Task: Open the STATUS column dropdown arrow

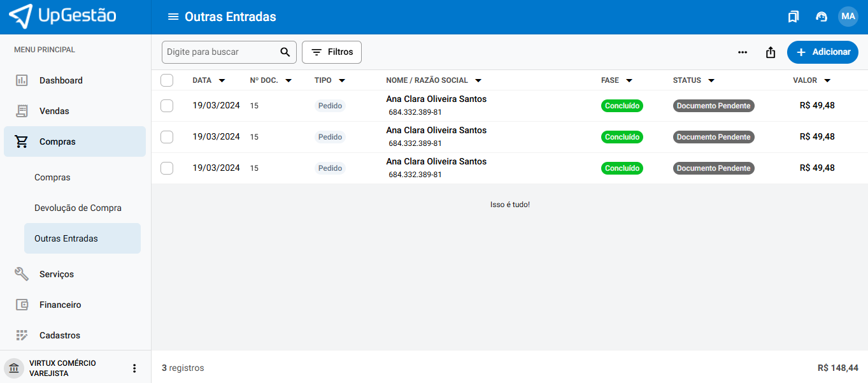Action: pos(711,81)
